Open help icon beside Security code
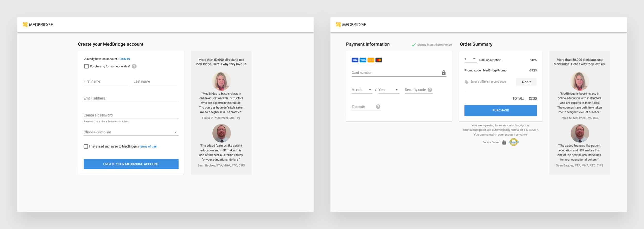Image resolution: width=644 pixels, height=229 pixels. (x=430, y=90)
